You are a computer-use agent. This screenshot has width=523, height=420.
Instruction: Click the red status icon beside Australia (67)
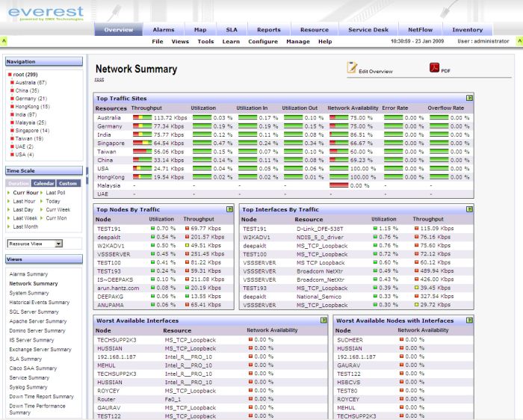point(13,82)
